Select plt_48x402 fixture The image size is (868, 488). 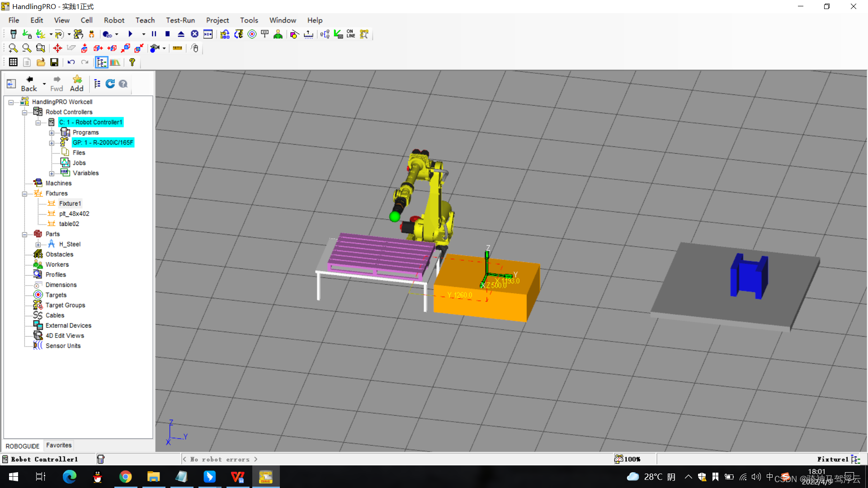point(74,214)
